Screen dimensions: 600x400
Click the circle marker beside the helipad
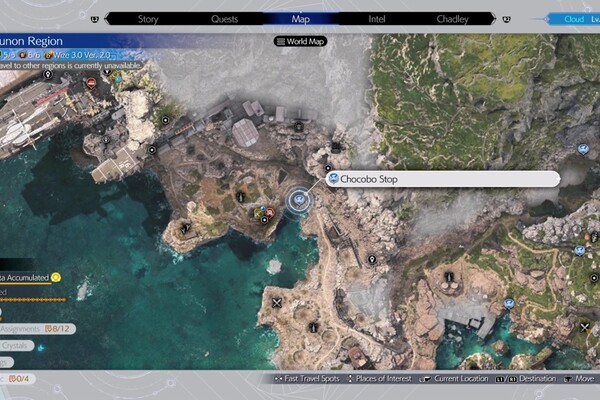(x=152, y=150)
